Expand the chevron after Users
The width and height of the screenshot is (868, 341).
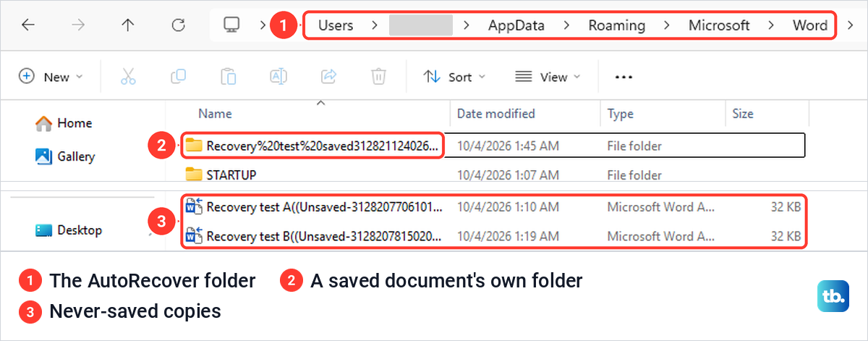point(374,25)
